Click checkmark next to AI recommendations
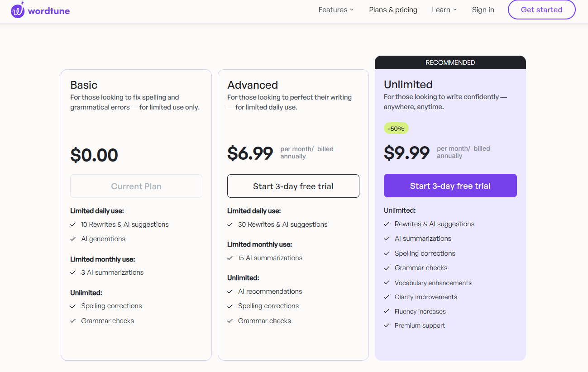This screenshot has height=372, width=588. [230, 291]
